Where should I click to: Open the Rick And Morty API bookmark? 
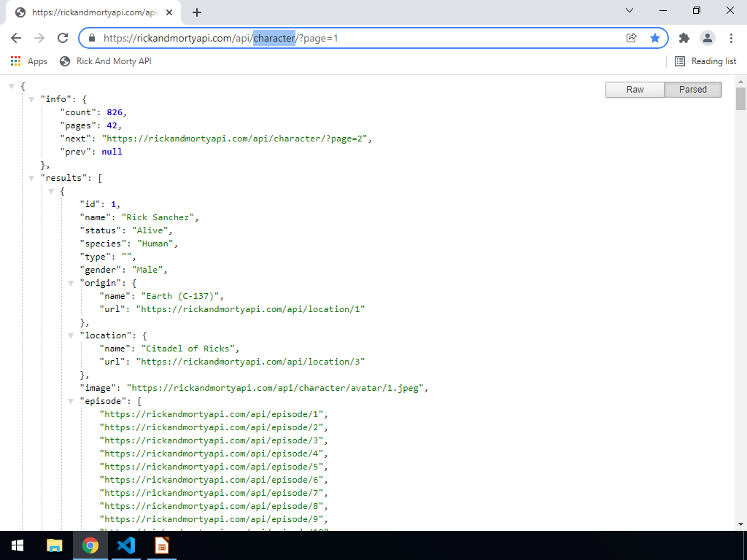click(106, 61)
